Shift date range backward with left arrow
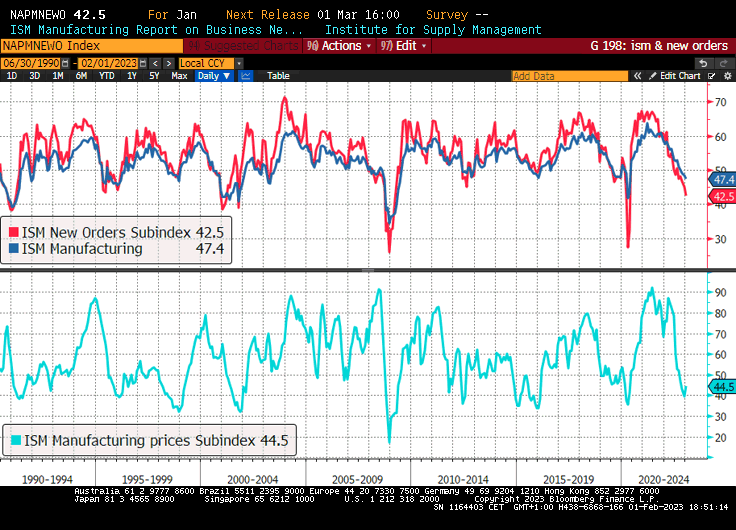 [x=155, y=63]
